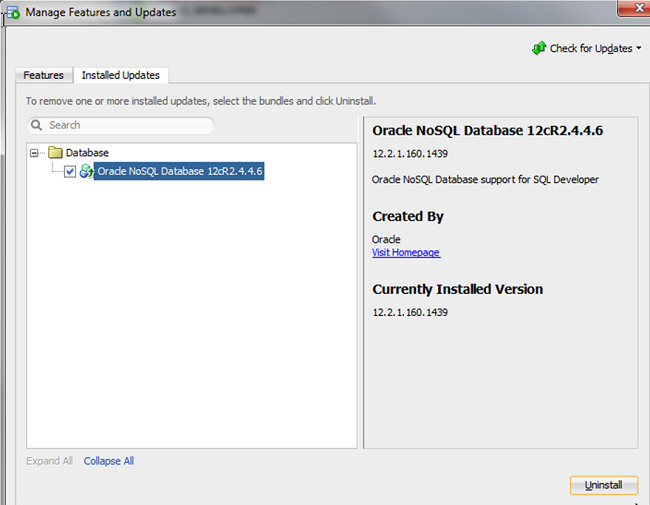Click the Database folder icon

click(55, 152)
